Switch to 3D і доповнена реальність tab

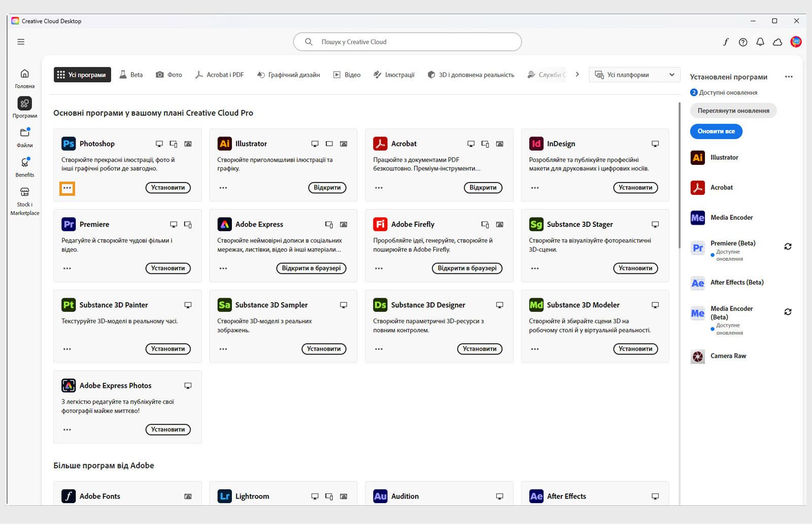coord(470,75)
